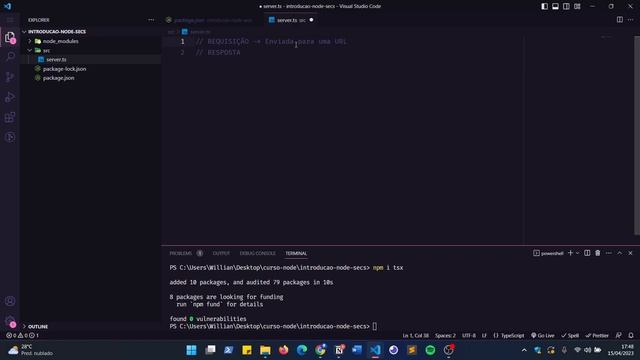Show hidden system tray icons
640x360 pixels.
pos(524,350)
